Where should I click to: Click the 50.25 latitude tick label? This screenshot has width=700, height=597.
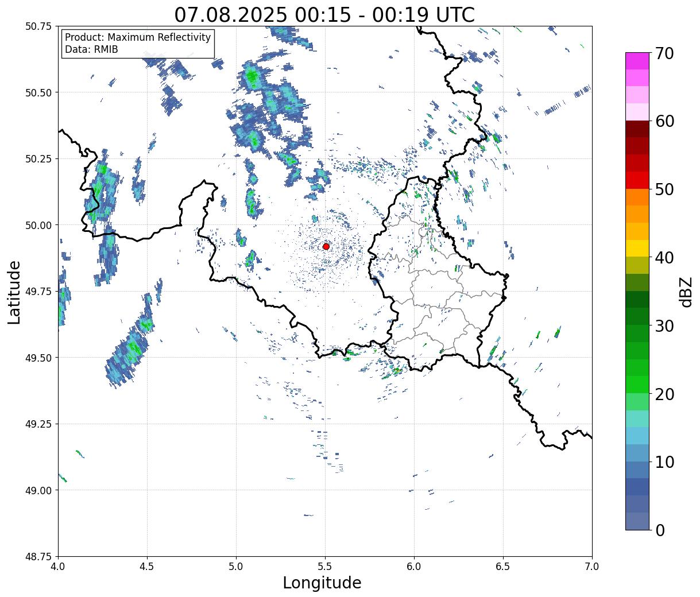[38, 159]
